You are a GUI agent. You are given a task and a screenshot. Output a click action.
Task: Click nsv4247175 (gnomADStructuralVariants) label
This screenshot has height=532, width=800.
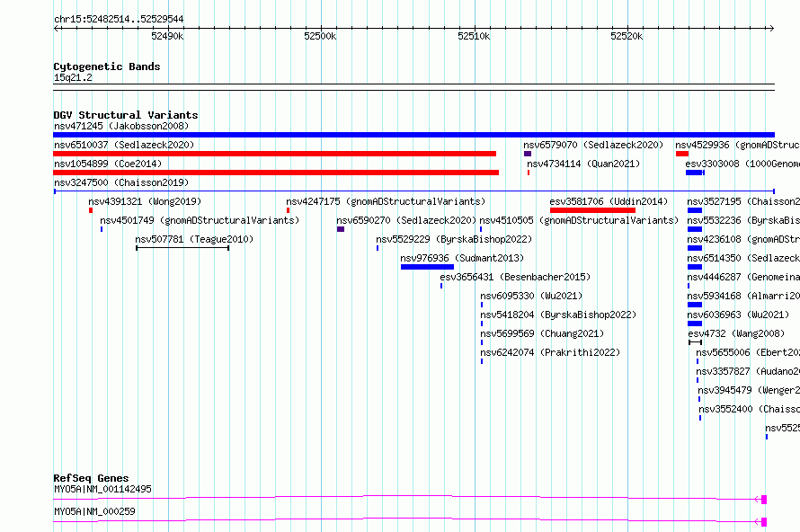(386, 201)
